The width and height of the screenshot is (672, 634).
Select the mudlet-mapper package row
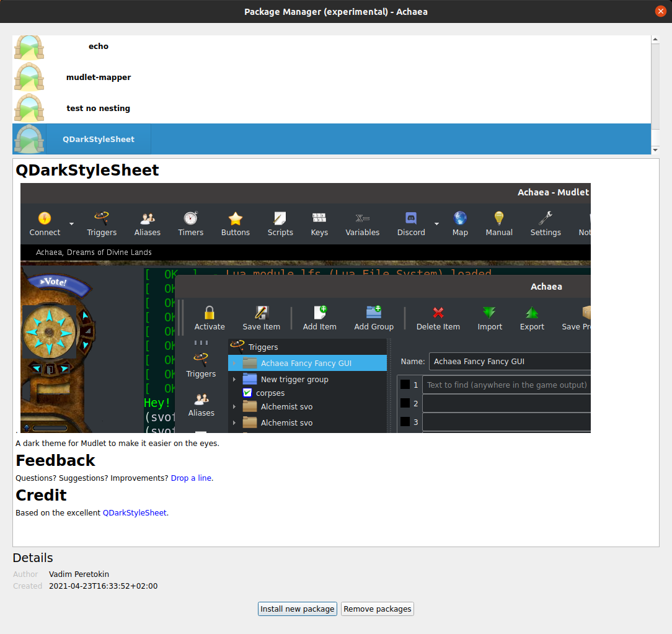click(x=331, y=77)
